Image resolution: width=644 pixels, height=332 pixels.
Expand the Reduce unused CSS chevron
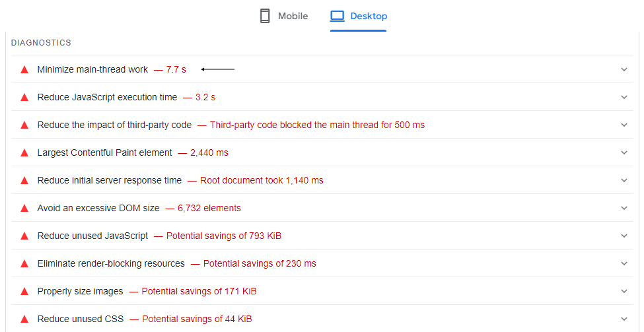[x=624, y=319]
